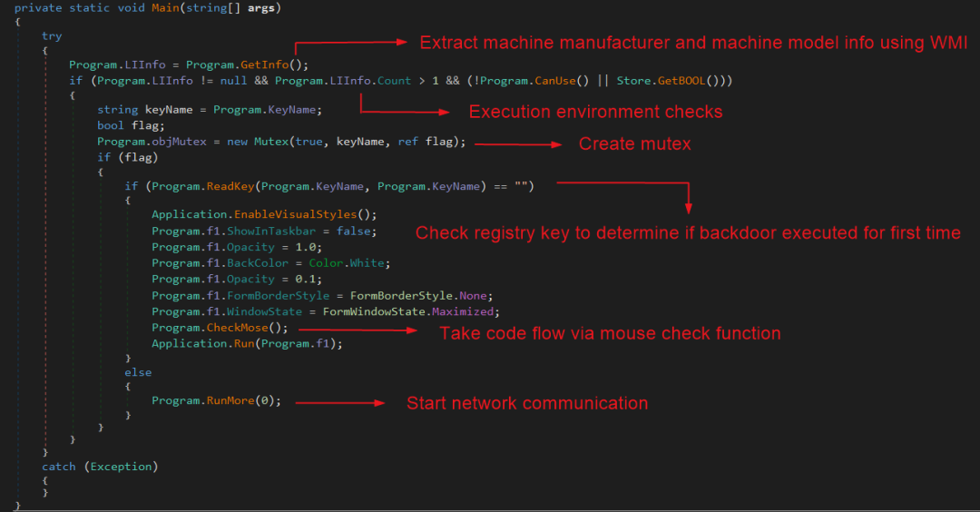Go to the CheckMose method call
This screenshot has width=980, height=512.
(x=233, y=328)
